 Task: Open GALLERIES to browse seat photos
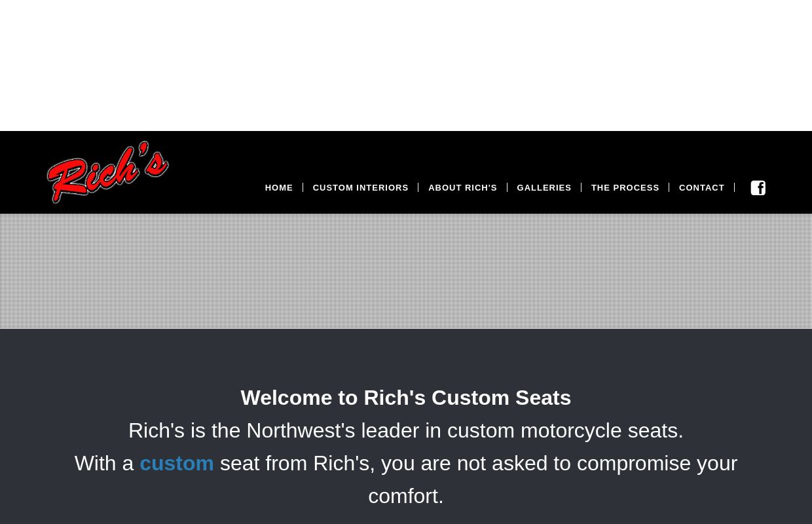click(544, 187)
